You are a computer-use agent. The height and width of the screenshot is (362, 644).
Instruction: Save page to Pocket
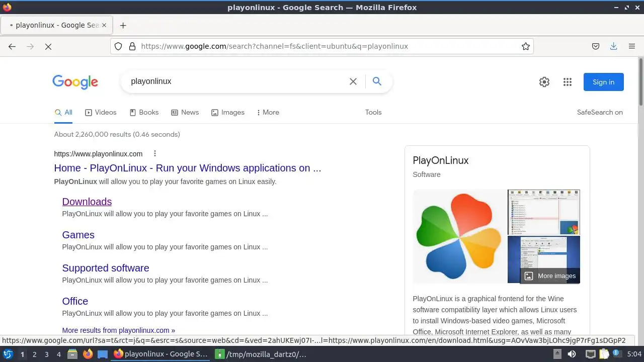596,46
